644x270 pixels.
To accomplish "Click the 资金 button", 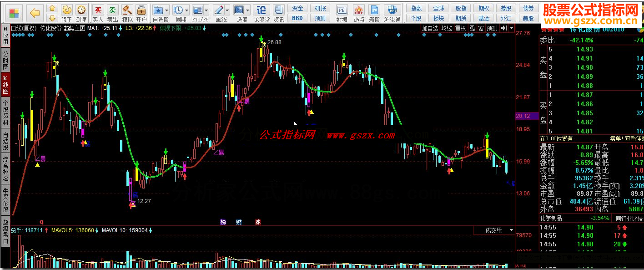I will coord(297,8).
